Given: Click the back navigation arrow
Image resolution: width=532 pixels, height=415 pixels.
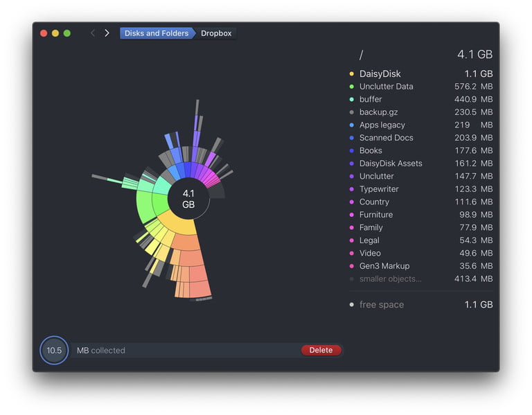Looking at the screenshot, I should point(93,33).
